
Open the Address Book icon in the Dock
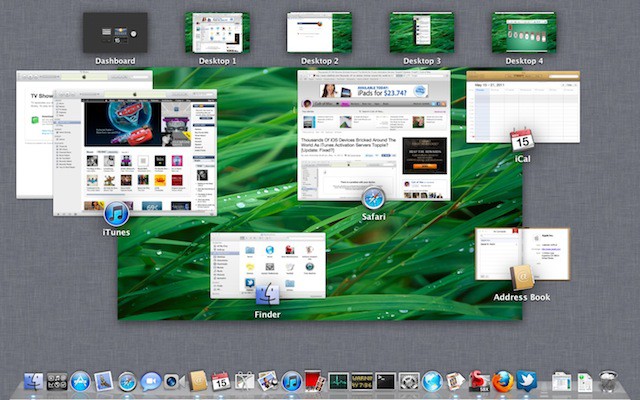198,382
